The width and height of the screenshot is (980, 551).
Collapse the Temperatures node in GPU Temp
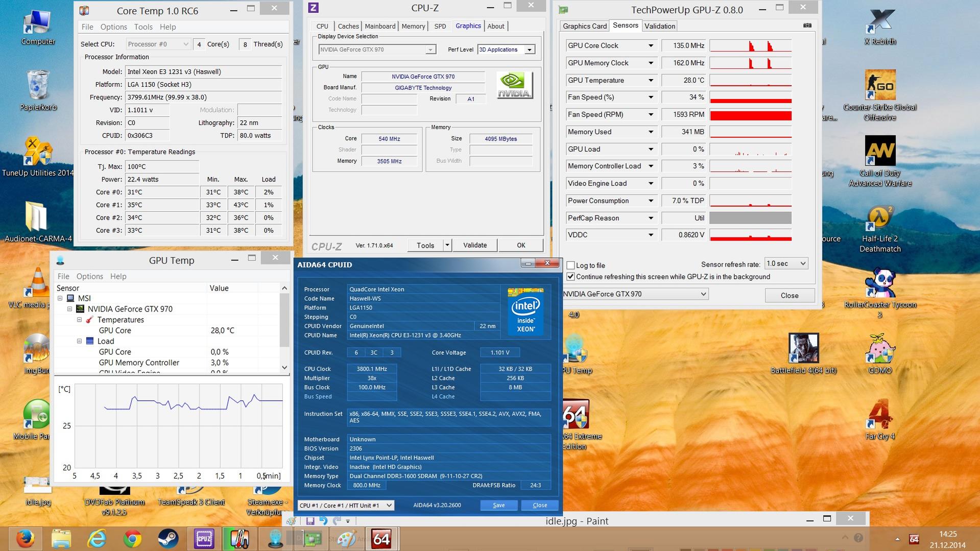[79, 320]
